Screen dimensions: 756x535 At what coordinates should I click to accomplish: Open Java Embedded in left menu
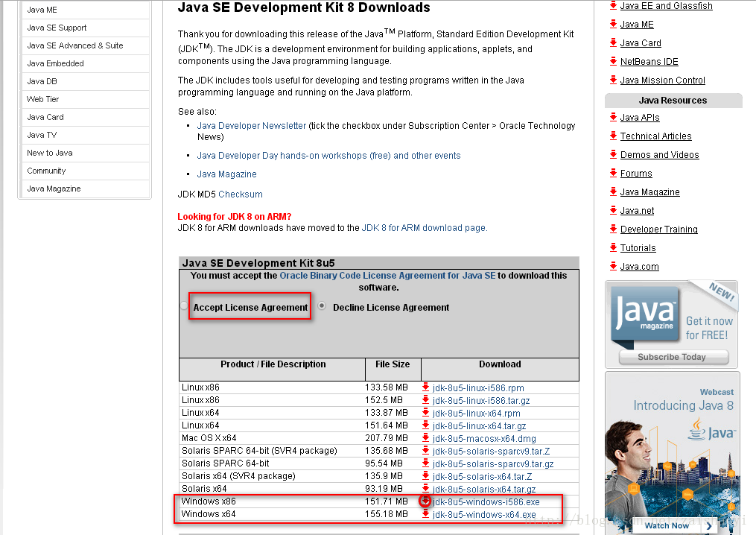point(86,63)
